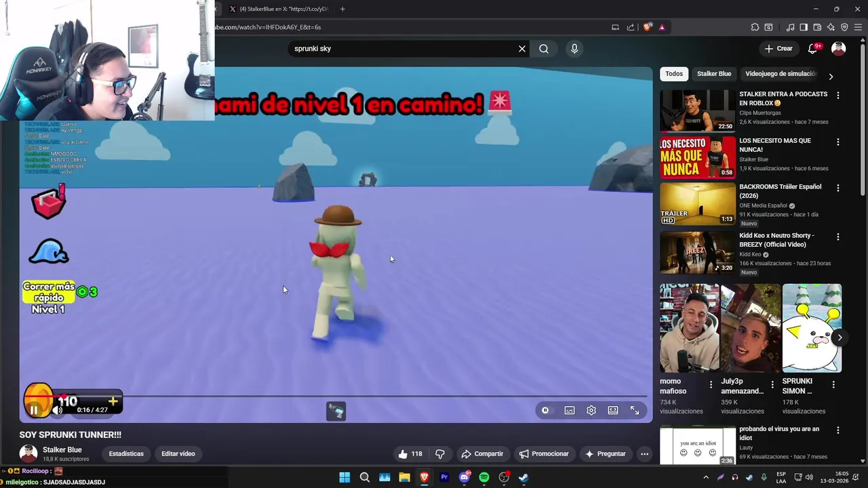Open Estadísticas for this video
Image resolution: width=868 pixels, height=488 pixels.
point(126,453)
